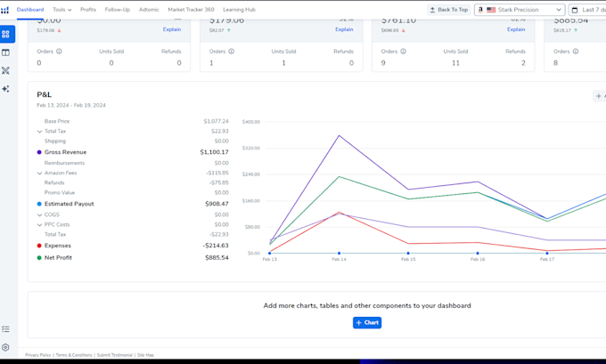Expand the first Total Tax row
This screenshot has height=364, width=606.
point(39,132)
